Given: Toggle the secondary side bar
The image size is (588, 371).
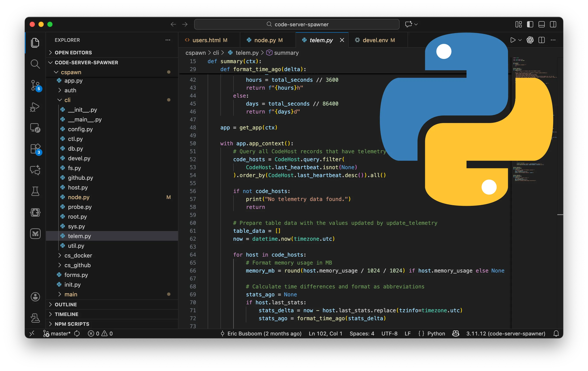Looking at the screenshot, I should (x=553, y=24).
